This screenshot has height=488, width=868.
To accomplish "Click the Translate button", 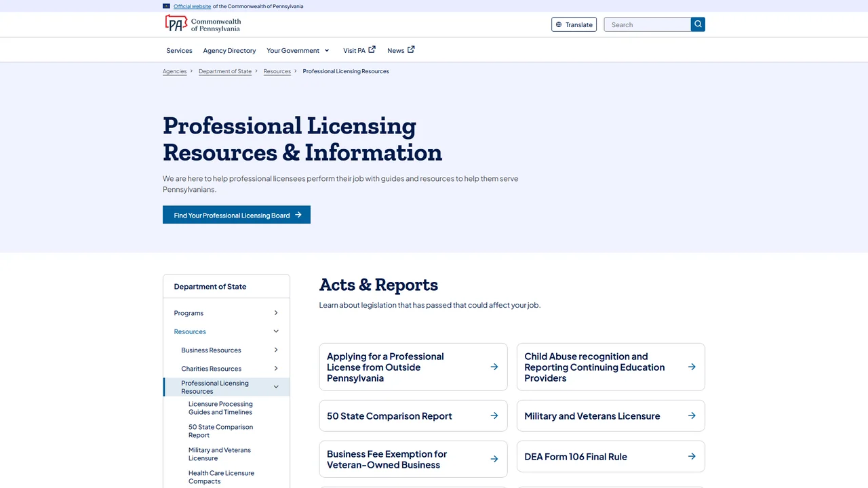I will [574, 24].
